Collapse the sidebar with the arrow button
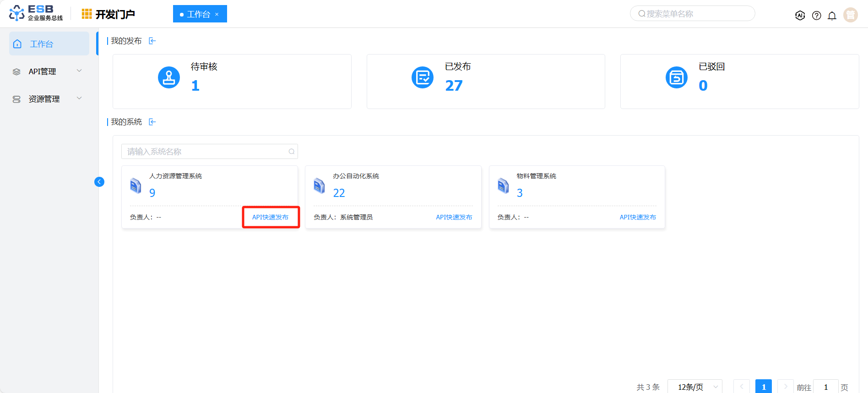Screen dimensions: 868x393 (99, 182)
